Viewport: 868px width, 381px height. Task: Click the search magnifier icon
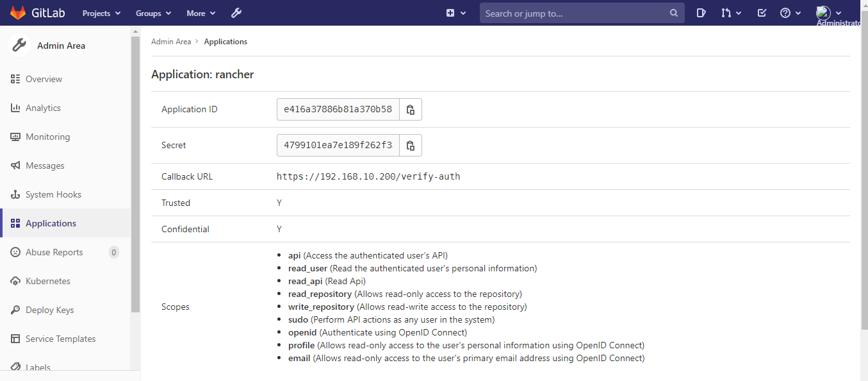(x=674, y=13)
